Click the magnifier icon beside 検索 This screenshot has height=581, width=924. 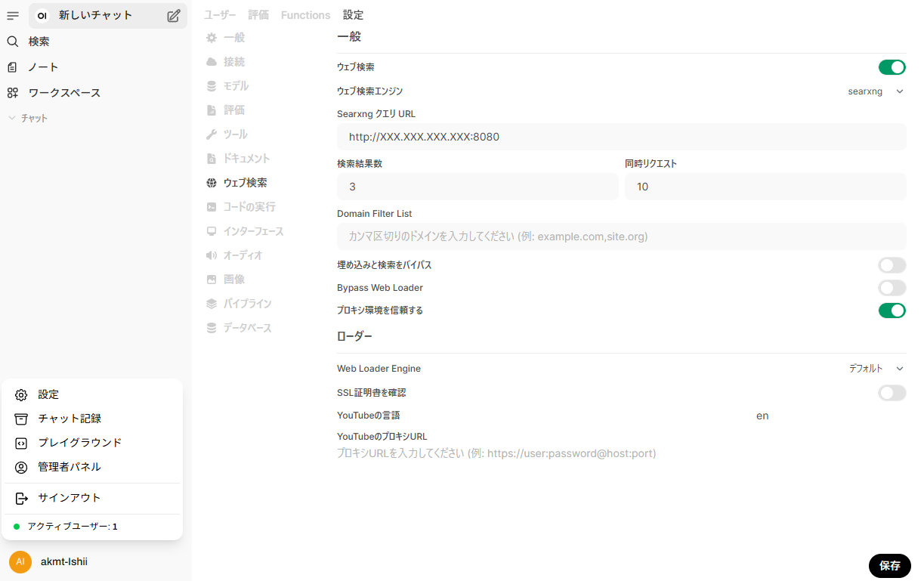(x=12, y=42)
